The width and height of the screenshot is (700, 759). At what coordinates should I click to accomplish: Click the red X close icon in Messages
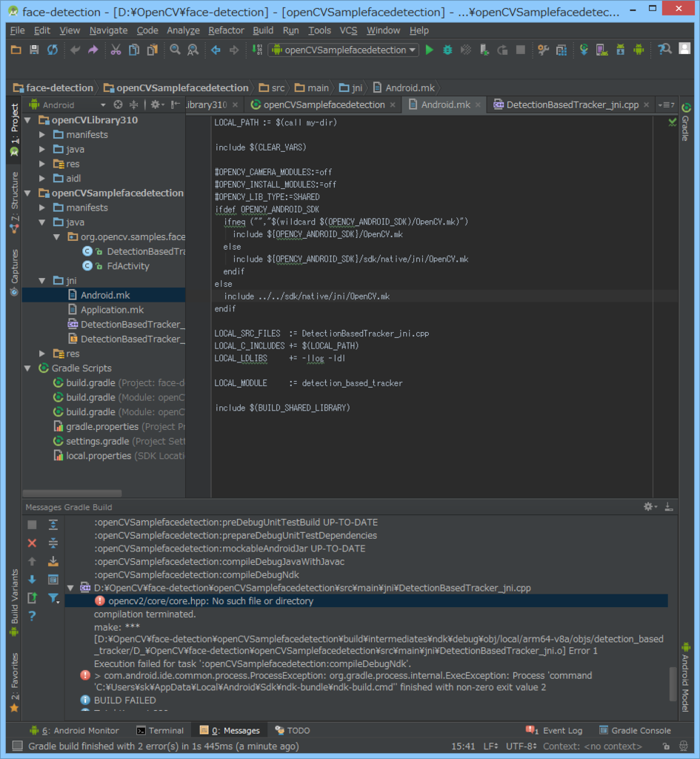[32, 543]
